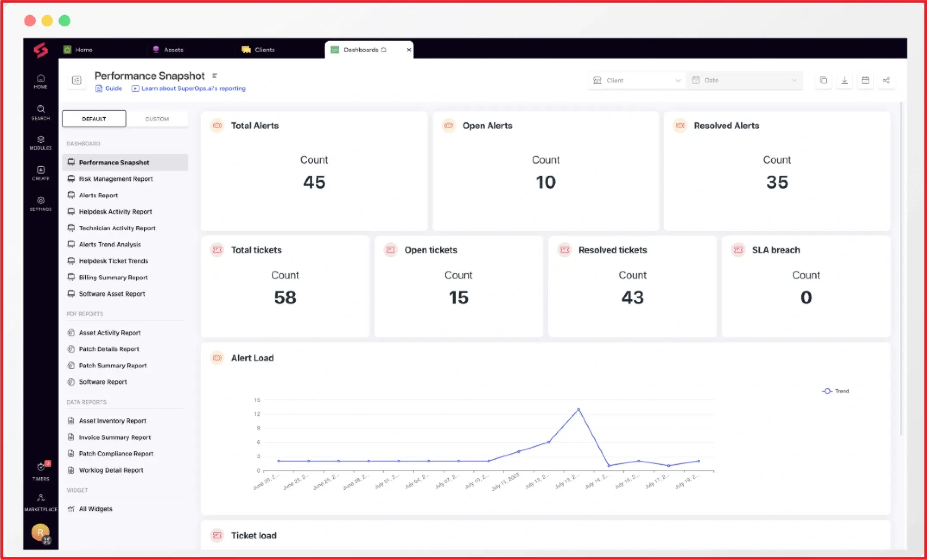The image size is (927, 560).
Task: Select the DEFAULT dashboards toggle
Action: pyautogui.click(x=93, y=118)
